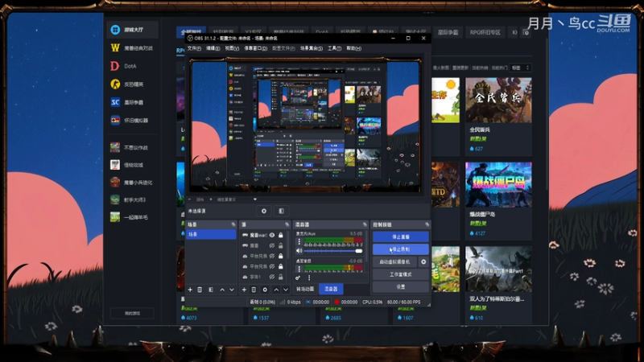
Task: Toggle lock on 魔兽war source
Action: (x=281, y=235)
